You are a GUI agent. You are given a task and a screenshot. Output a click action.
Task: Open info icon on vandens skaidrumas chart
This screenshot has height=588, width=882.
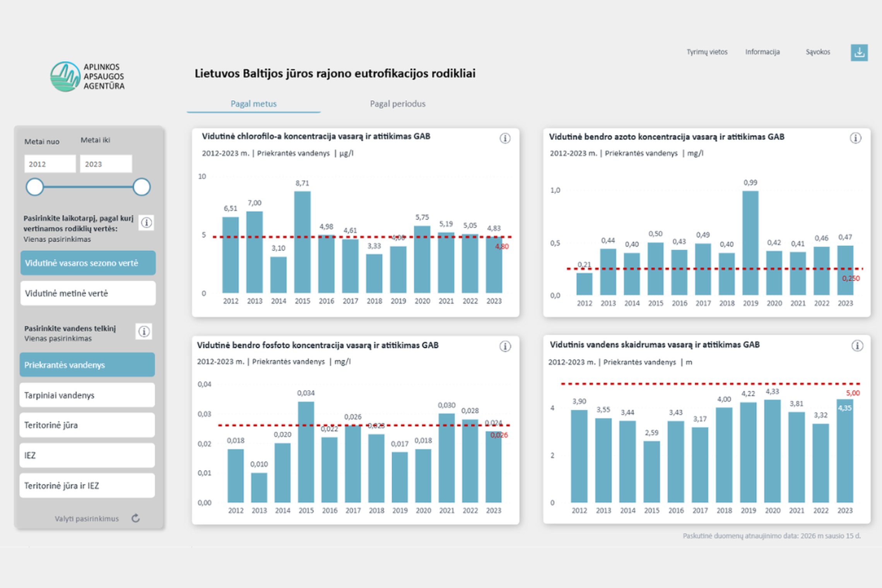tap(857, 346)
